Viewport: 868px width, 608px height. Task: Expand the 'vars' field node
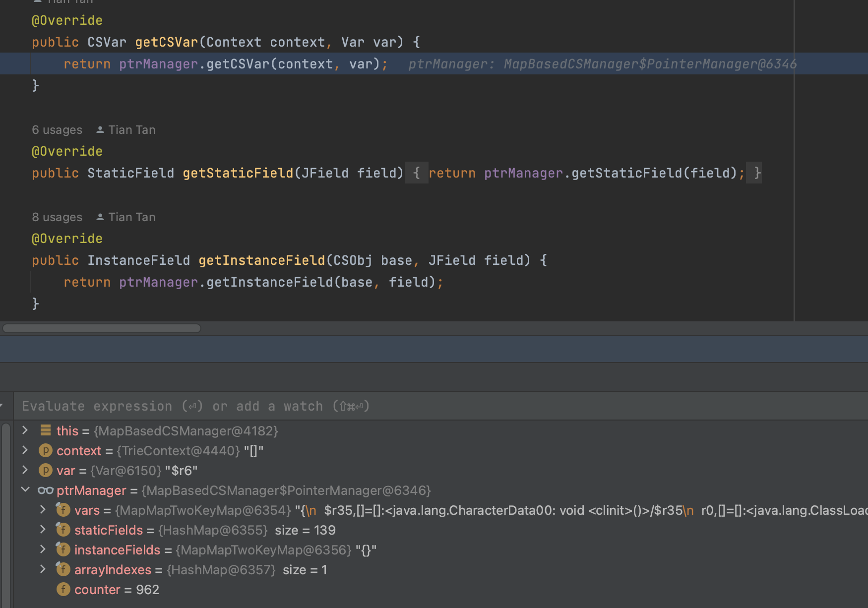pyautogui.click(x=43, y=510)
